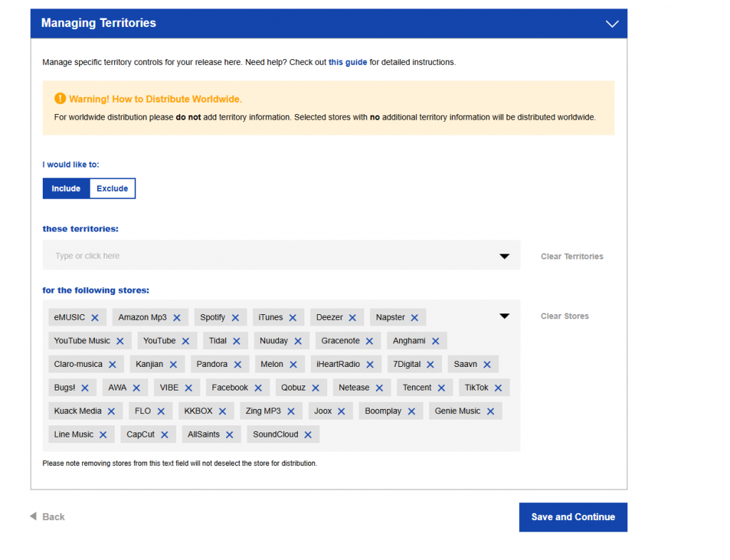
Task: Remove the YouTube Music store tag
Action: [120, 341]
